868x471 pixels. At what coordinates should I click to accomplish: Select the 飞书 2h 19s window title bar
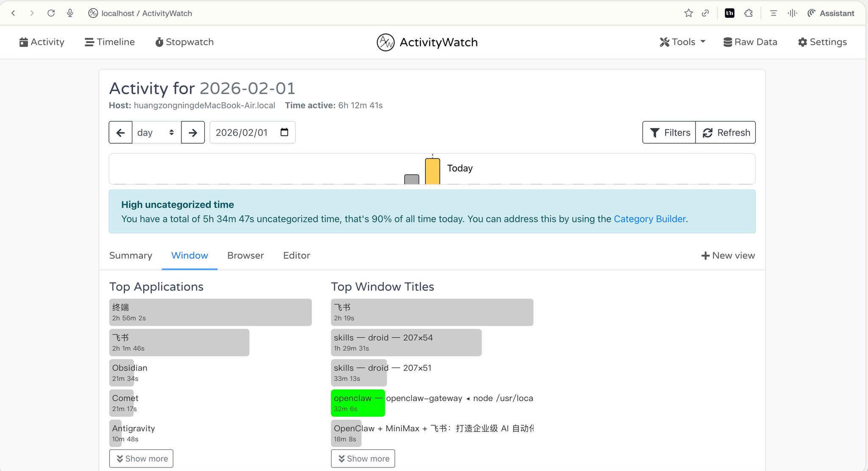coord(432,312)
